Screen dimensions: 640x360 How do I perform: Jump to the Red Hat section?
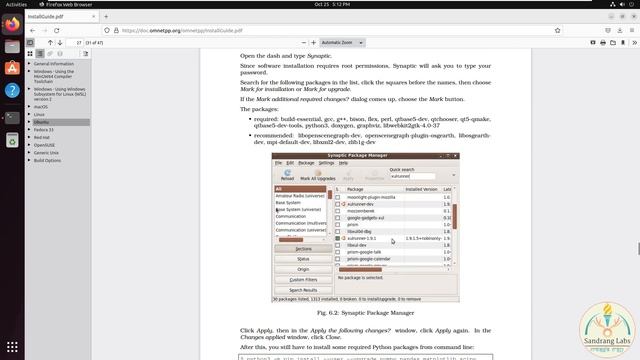(x=42, y=138)
